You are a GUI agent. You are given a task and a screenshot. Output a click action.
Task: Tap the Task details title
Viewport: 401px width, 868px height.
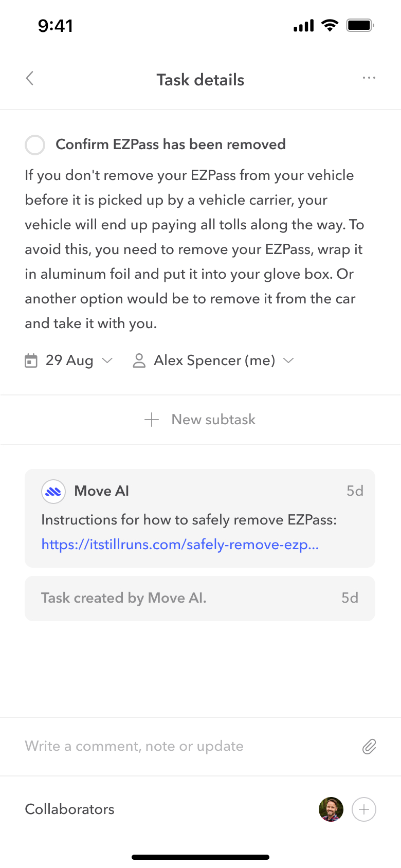point(200,80)
